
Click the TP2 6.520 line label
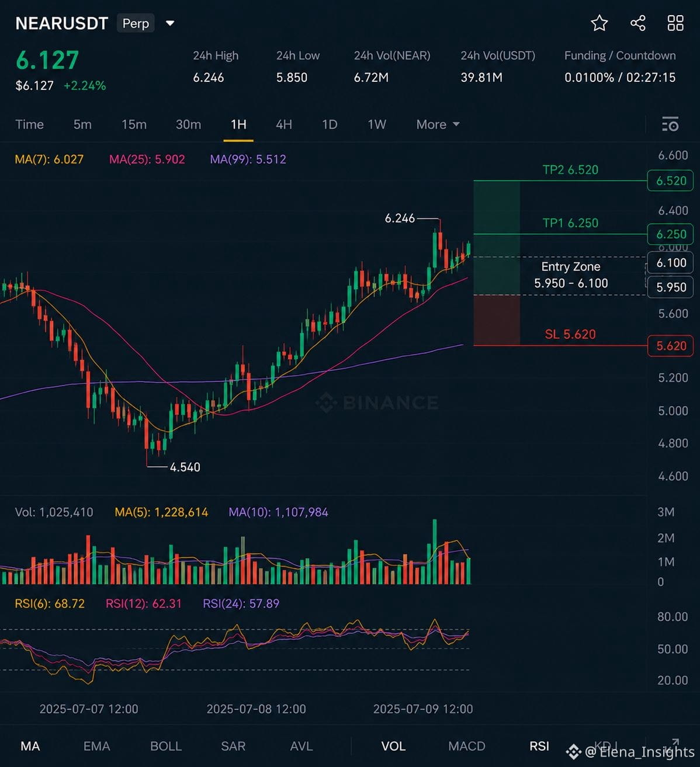coord(570,169)
